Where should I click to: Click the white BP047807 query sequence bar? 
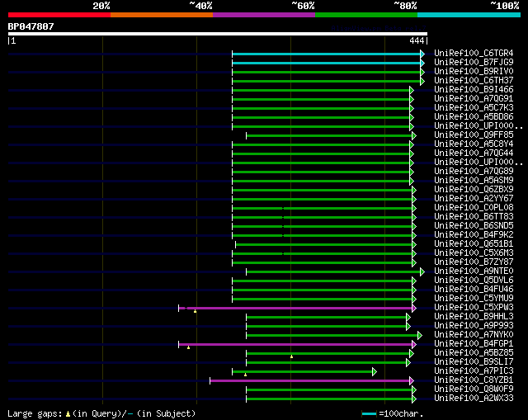(x=218, y=34)
